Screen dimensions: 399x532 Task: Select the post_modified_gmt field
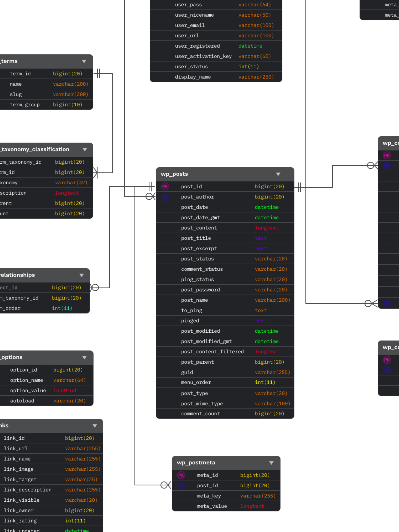(x=225, y=341)
